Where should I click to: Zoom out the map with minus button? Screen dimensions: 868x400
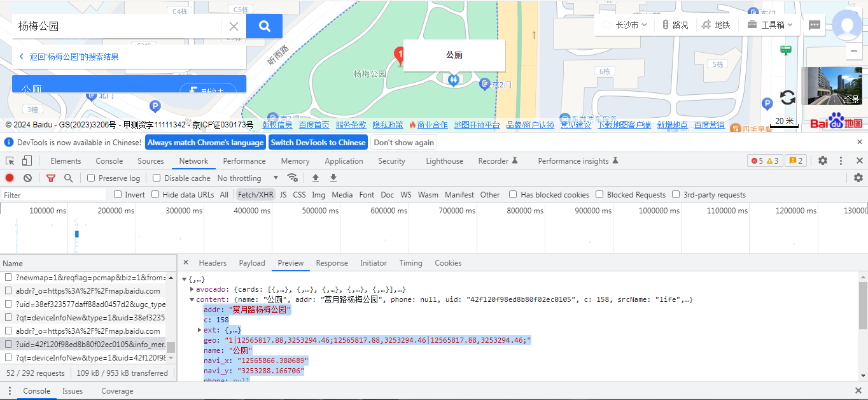(854, 51)
